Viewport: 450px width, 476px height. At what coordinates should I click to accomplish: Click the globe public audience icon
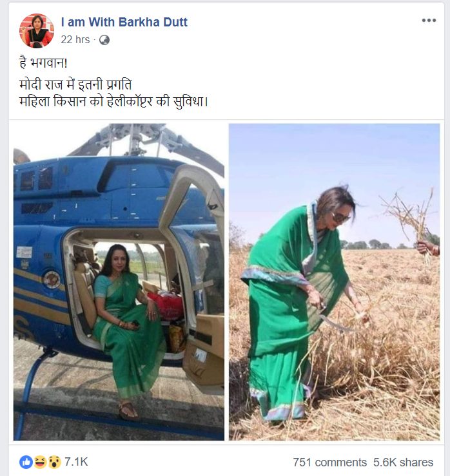104,40
